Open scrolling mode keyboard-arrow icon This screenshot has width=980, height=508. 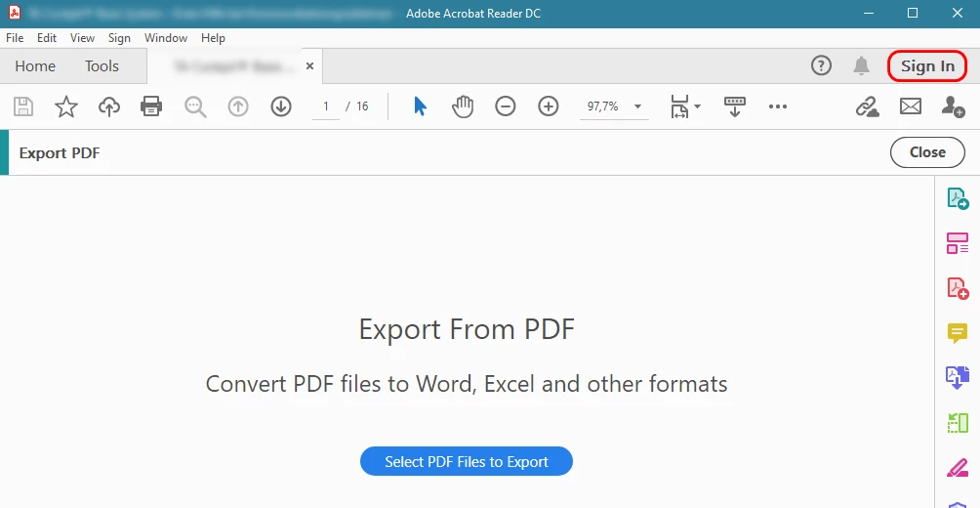click(x=734, y=106)
